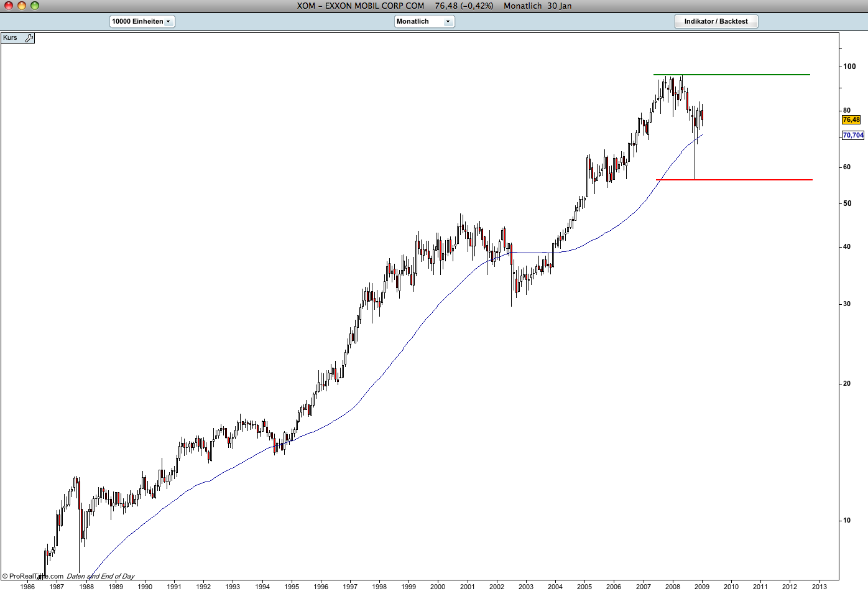Click the 2007 year label on time axis
Image resolution: width=868 pixels, height=591 pixels.
tap(644, 586)
